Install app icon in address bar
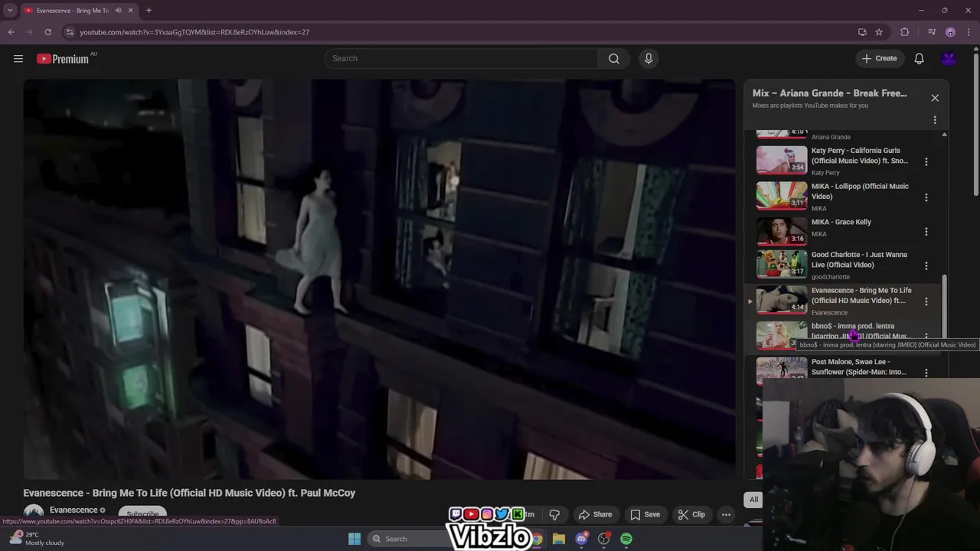Screen dimensions: 980x551 pyautogui.click(x=862, y=32)
